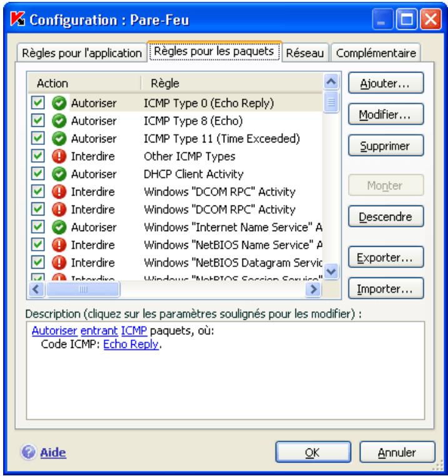Toggle checkbox for NetBIOS Name Service rule
Viewport: 448px width, 476px height.
coord(38,245)
